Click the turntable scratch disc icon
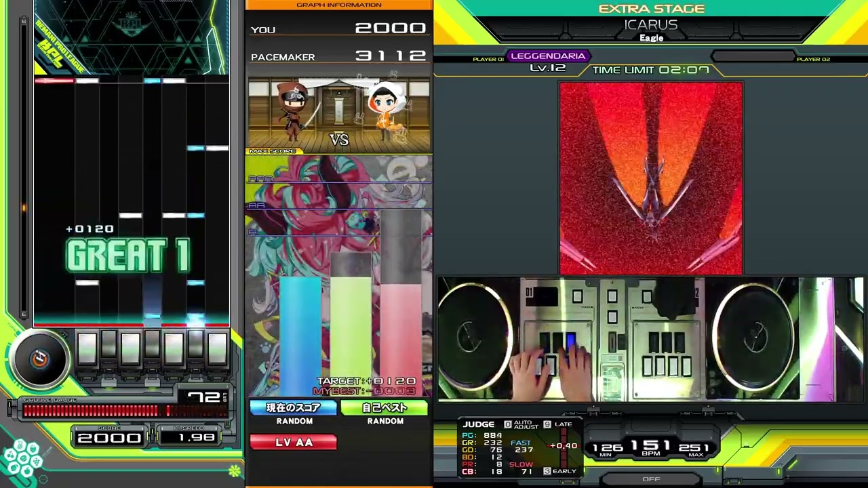This screenshot has width=868, height=488. 39,359
